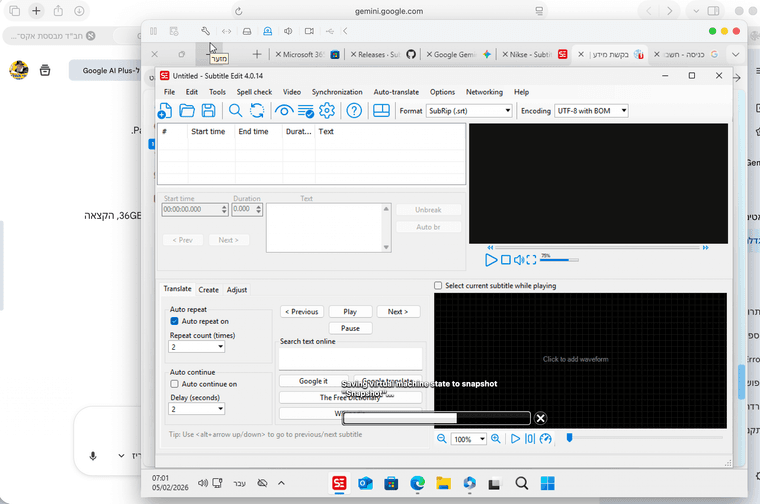This screenshot has width=760, height=504.
Task: Click the Help question mark icon
Action: 353,111
